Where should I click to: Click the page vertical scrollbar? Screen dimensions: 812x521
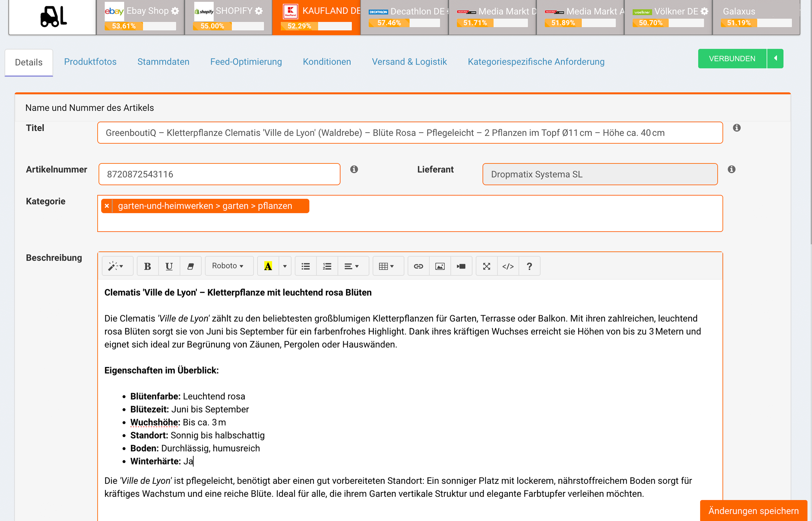(810, 122)
